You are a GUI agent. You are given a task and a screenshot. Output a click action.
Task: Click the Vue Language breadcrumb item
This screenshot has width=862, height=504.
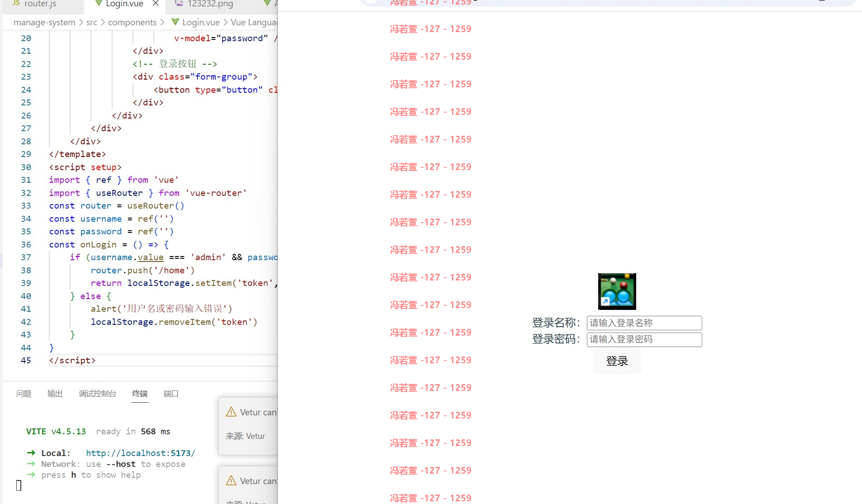tap(254, 22)
